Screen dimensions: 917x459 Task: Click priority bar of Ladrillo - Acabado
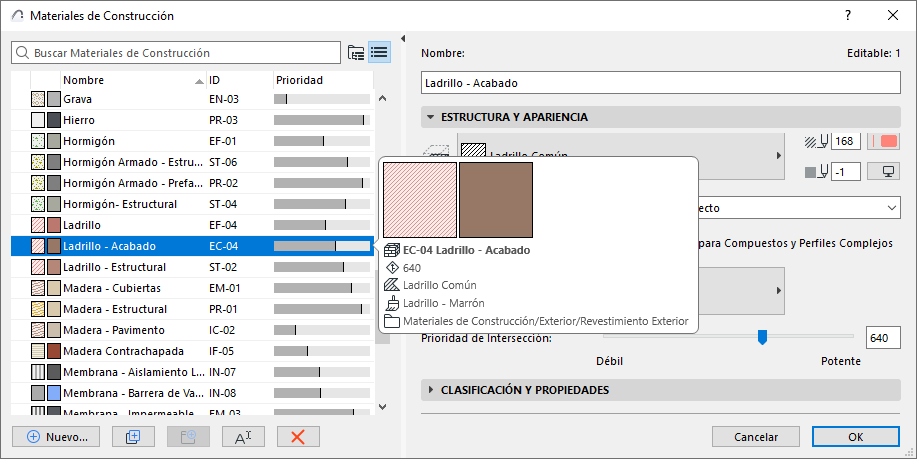(322, 246)
